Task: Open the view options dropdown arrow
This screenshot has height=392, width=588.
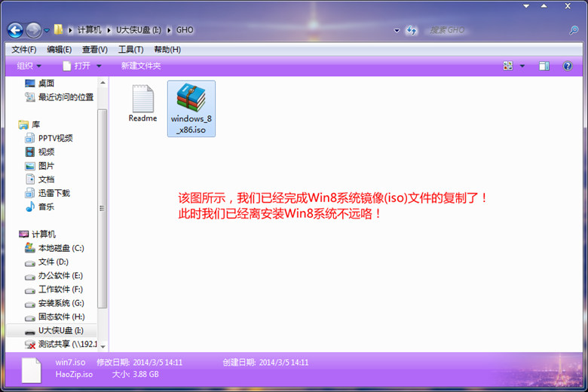Action: point(522,66)
